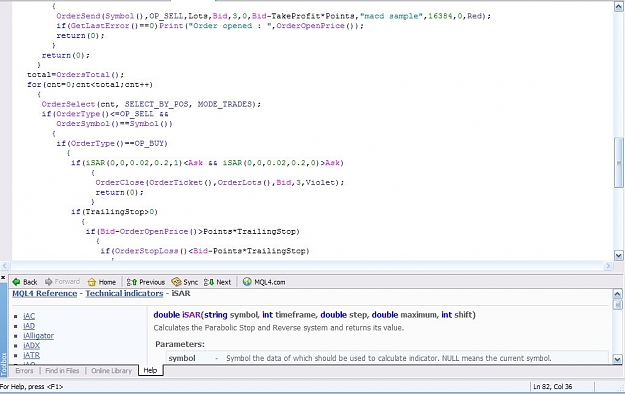Go to Home in help panel
The image size is (625, 394).
coord(102,282)
